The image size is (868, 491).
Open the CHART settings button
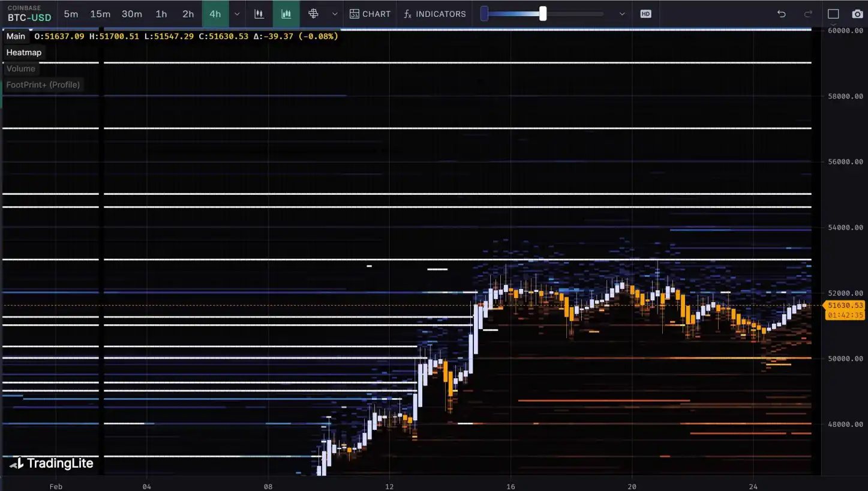click(x=370, y=14)
